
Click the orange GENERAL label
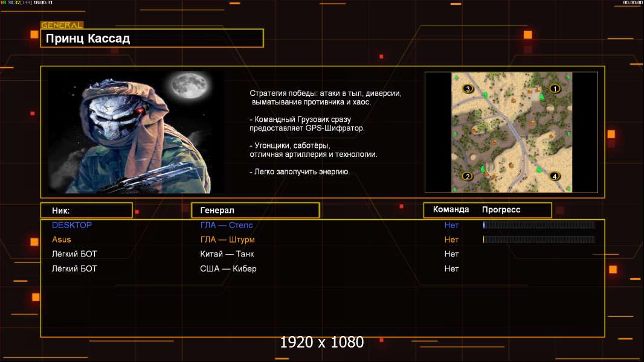62,25
